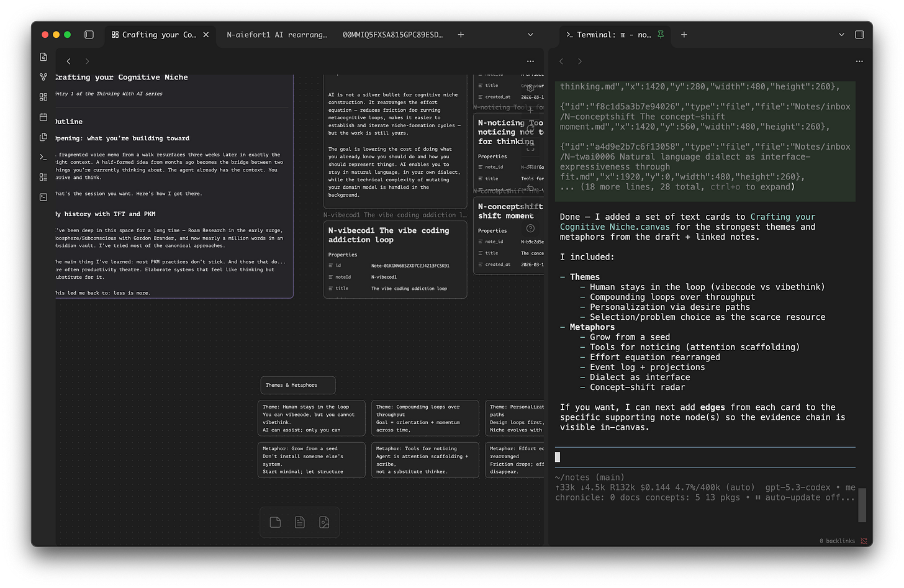Image resolution: width=904 pixels, height=588 pixels.
Task: Select the Metaphor: Grow from a seed card
Action: [310, 460]
